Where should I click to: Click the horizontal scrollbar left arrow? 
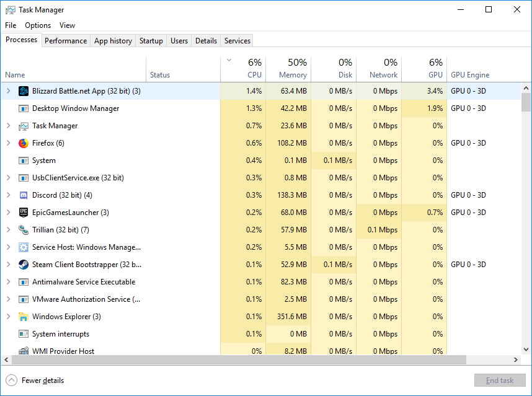coord(6,359)
